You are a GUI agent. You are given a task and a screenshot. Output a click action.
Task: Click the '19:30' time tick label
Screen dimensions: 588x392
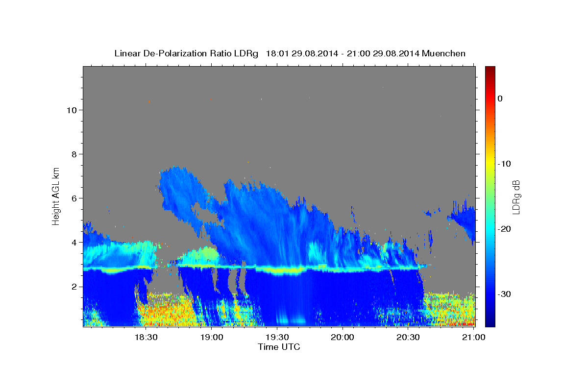click(x=277, y=338)
